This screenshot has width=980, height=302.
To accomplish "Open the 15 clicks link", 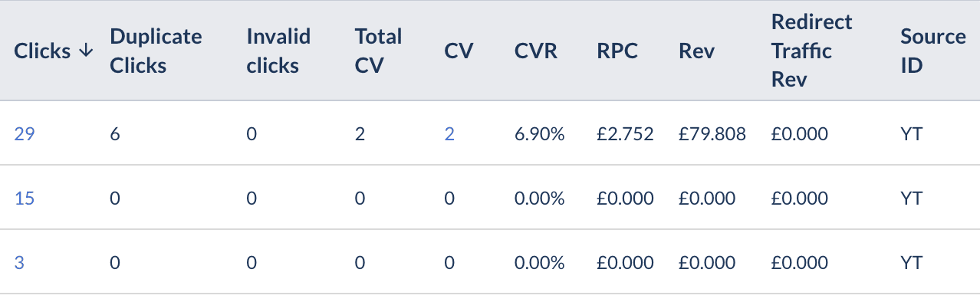I will tap(25, 199).
